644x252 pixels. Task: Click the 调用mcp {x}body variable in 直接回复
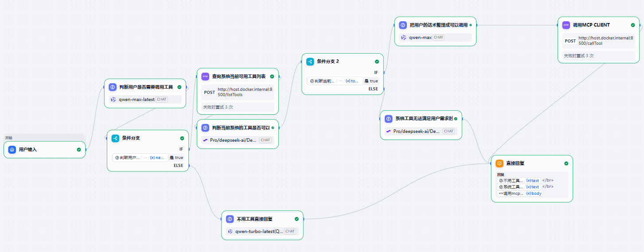(520, 194)
